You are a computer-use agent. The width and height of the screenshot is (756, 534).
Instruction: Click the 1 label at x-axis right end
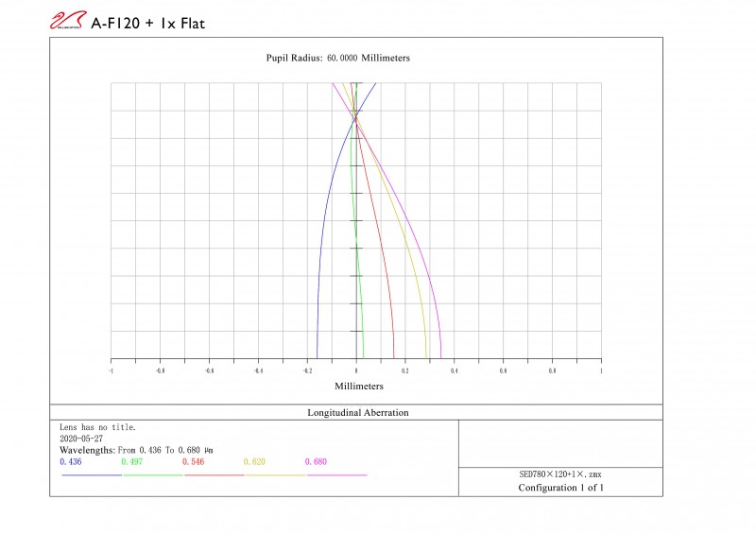coord(600,371)
